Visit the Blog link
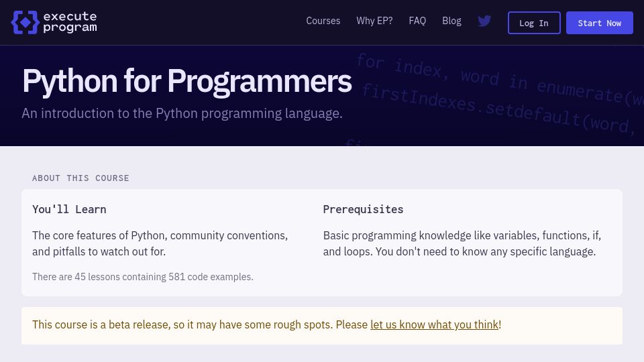644x362 pixels. point(451,21)
